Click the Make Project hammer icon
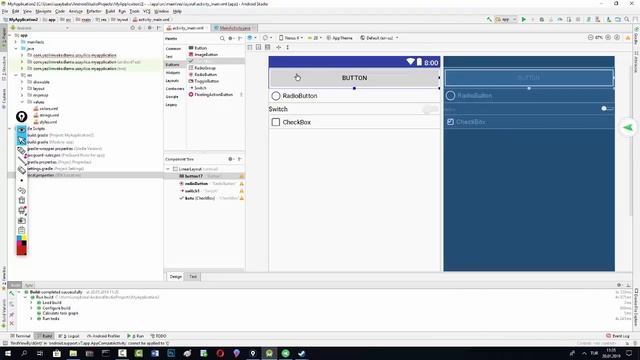 pyautogui.click(x=489, y=19)
